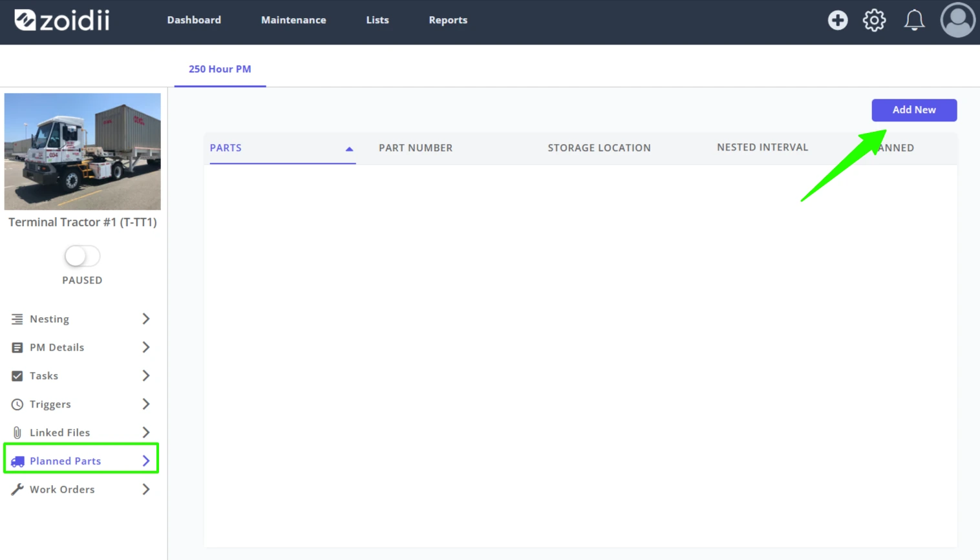The height and width of the screenshot is (560, 980).
Task: Open the notifications bell
Action: pyautogui.click(x=914, y=20)
